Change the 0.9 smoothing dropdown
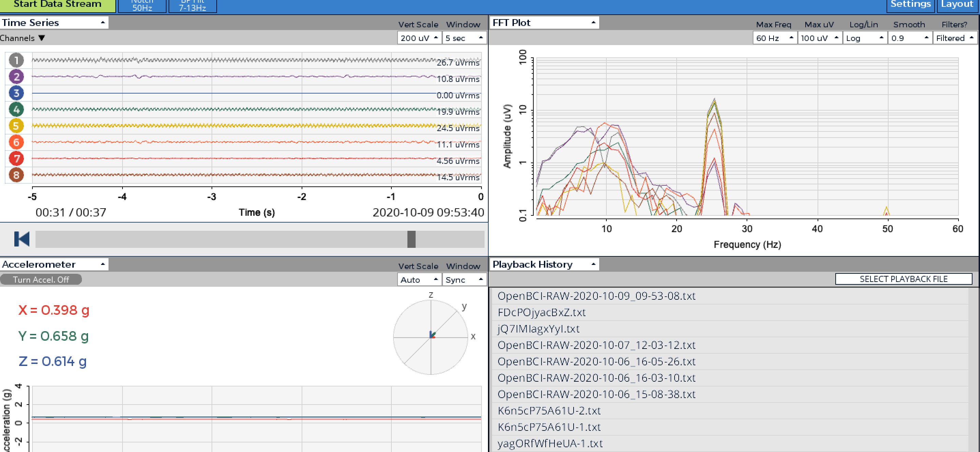The width and height of the screenshot is (980, 452). click(910, 38)
